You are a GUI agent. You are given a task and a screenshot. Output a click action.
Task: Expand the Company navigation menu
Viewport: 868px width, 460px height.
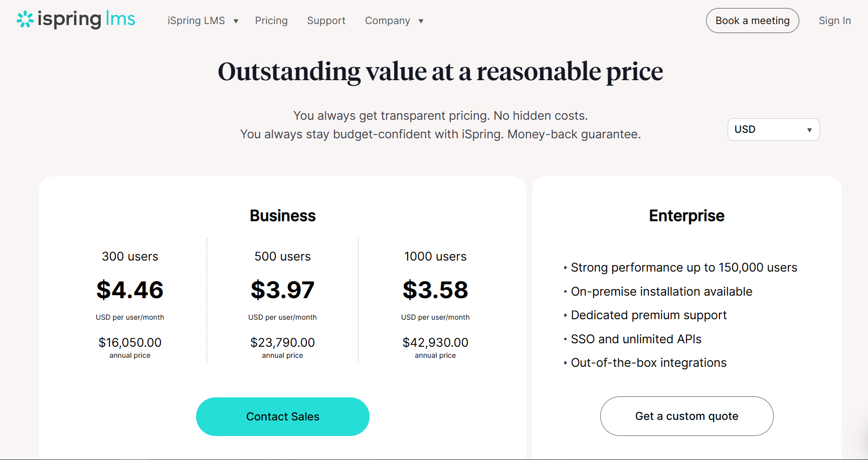point(388,21)
